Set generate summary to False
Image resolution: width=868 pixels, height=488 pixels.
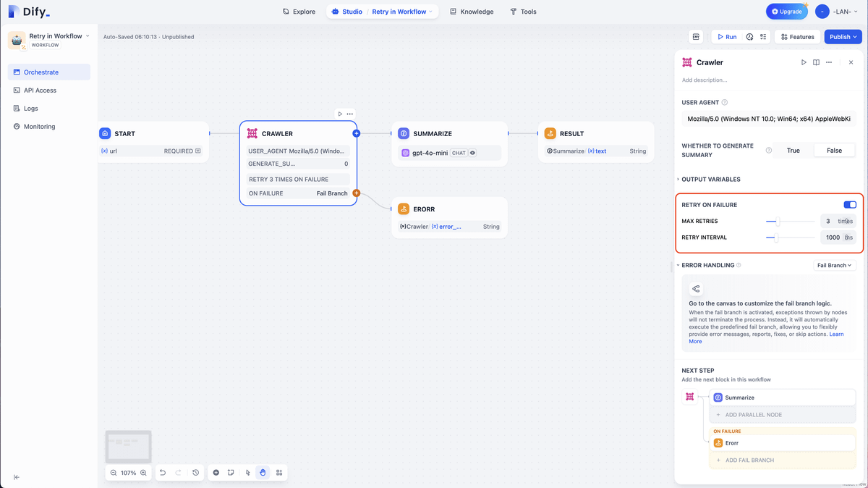[834, 151]
